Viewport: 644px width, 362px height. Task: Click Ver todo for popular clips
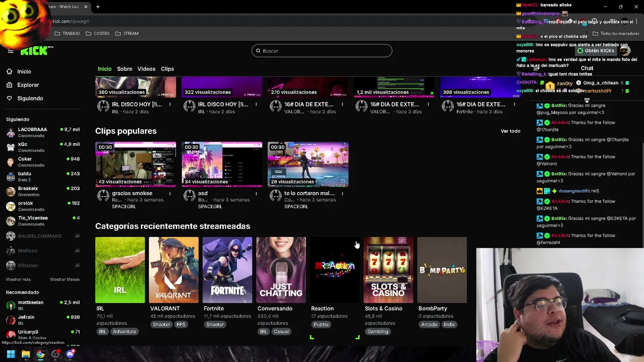click(510, 131)
